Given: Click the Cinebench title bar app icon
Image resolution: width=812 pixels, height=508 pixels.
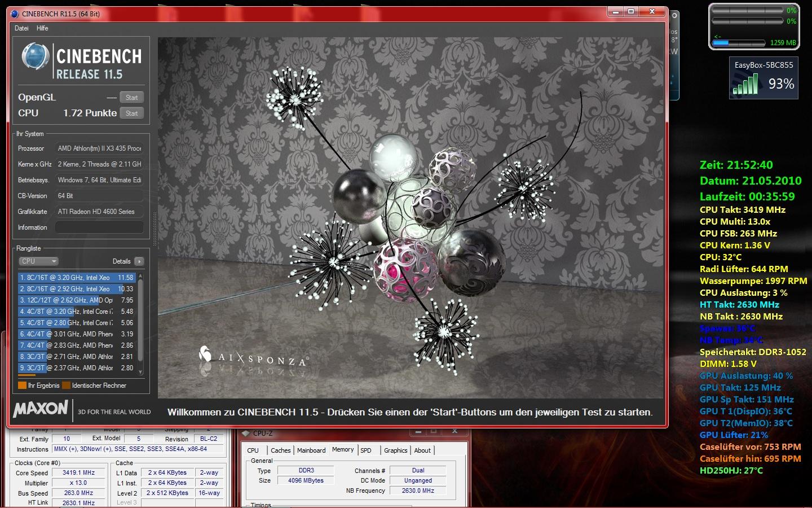Looking at the screenshot, I should point(15,14).
